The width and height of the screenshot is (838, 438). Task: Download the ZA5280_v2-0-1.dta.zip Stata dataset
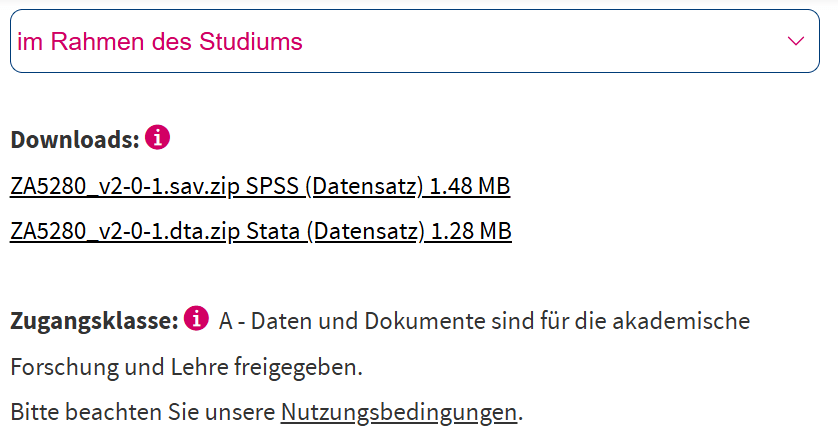(x=260, y=231)
